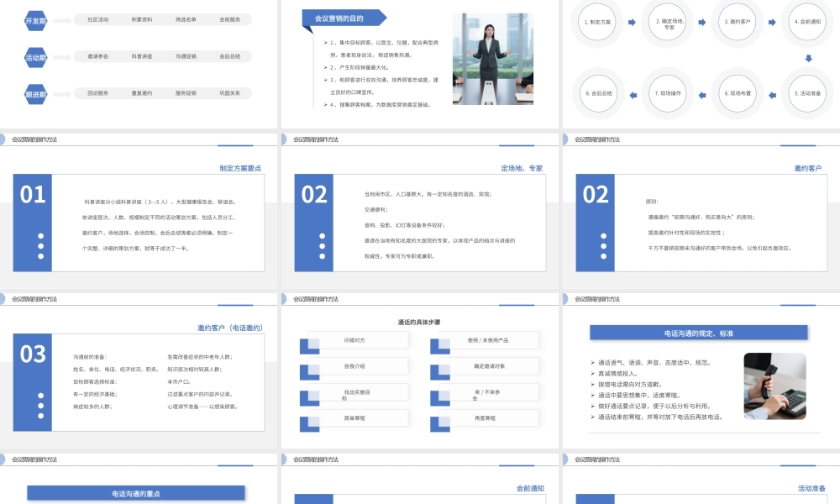Click the 本市户口 line
Image resolution: width=840 pixels, height=504 pixels.
coord(179,382)
